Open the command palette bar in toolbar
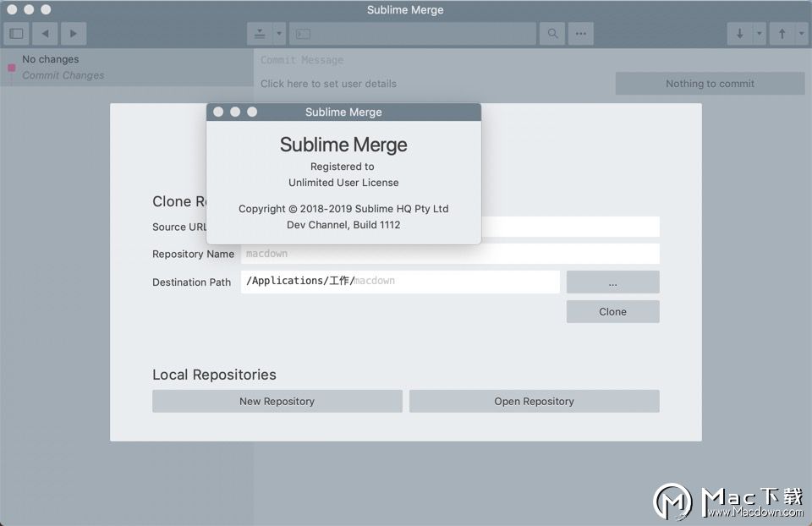 (x=413, y=34)
